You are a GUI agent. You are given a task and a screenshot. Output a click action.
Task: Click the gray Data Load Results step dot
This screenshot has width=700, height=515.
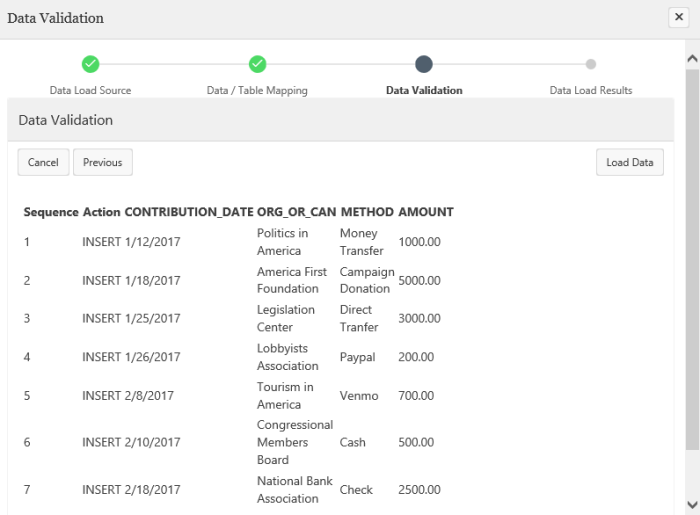click(x=591, y=64)
